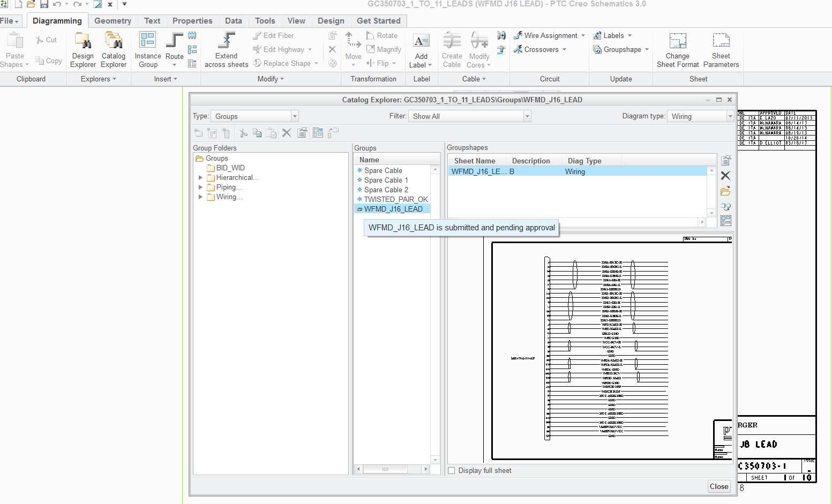The image size is (832, 504).
Task: Choose the Extend across sheets tool
Action: (227, 50)
